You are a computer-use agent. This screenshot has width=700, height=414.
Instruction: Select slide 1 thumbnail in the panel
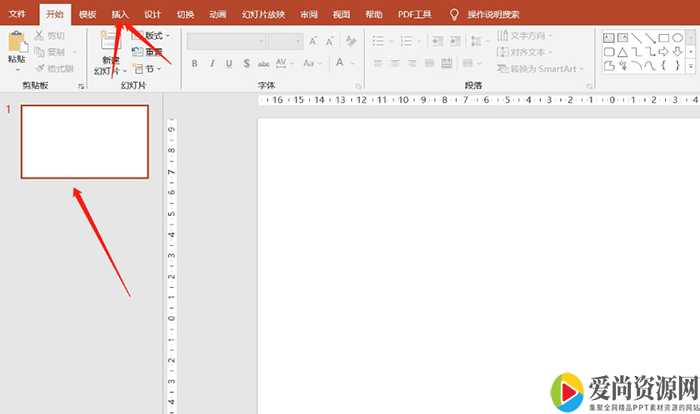click(85, 141)
